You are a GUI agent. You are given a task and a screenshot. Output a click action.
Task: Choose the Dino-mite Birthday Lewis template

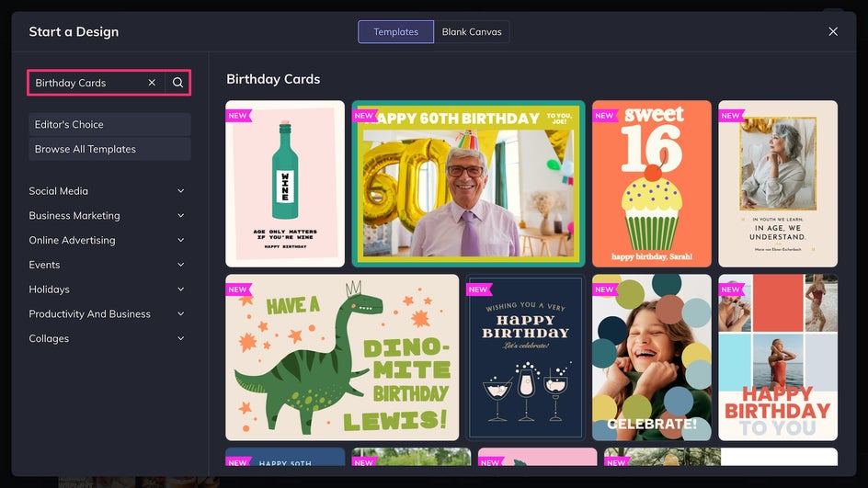pos(342,357)
